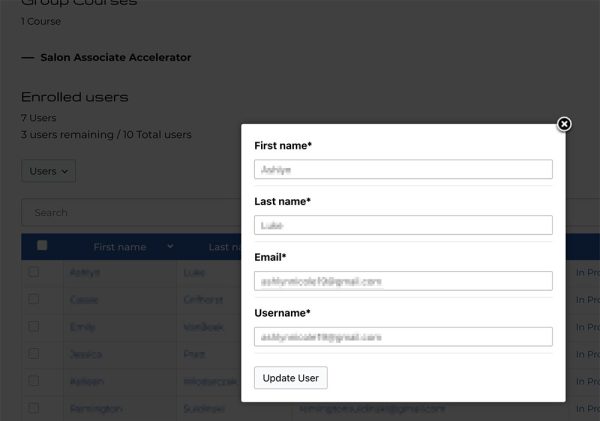Check the last visible user row checkbox
The width and height of the screenshot is (600, 421).
pyautogui.click(x=34, y=408)
